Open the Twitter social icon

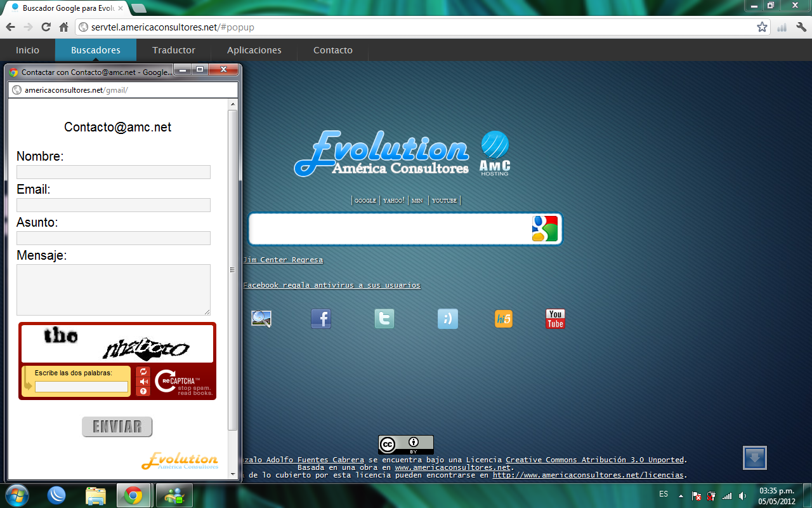(x=384, y=319)
